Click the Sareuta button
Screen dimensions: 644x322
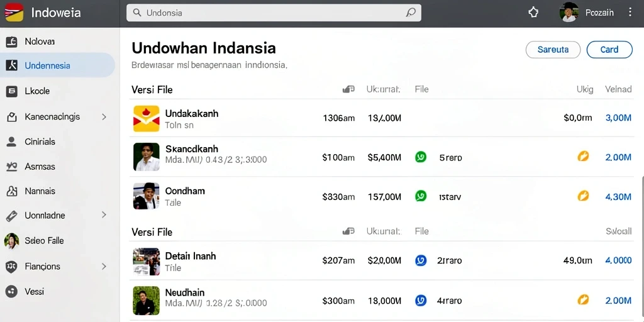click(553, 50)
